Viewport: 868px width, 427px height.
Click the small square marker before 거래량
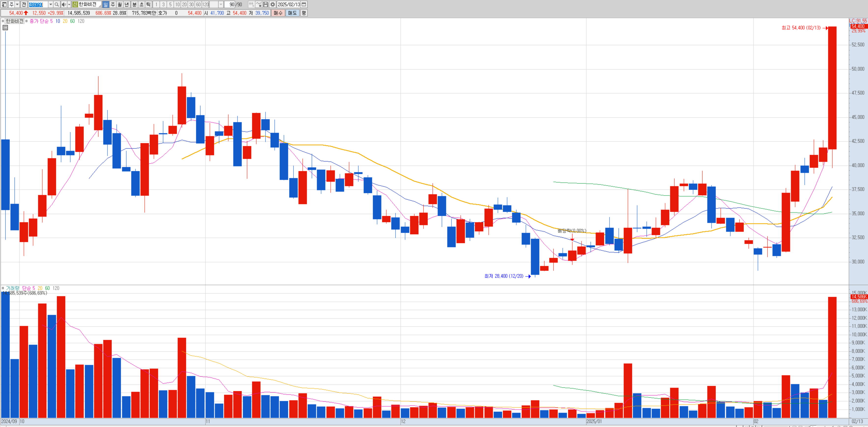click(3, 288)
